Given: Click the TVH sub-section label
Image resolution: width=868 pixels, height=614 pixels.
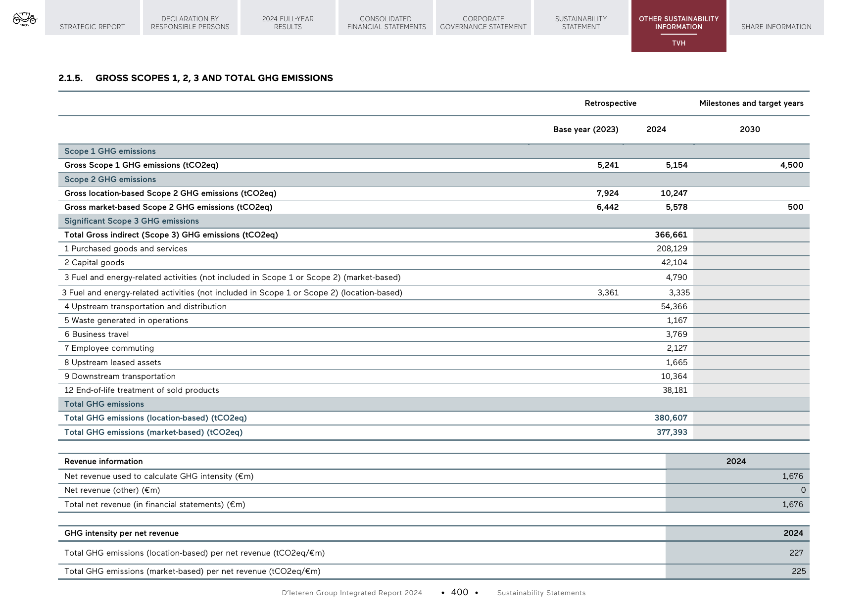Looking at the screenshot, I should point(679,44).
